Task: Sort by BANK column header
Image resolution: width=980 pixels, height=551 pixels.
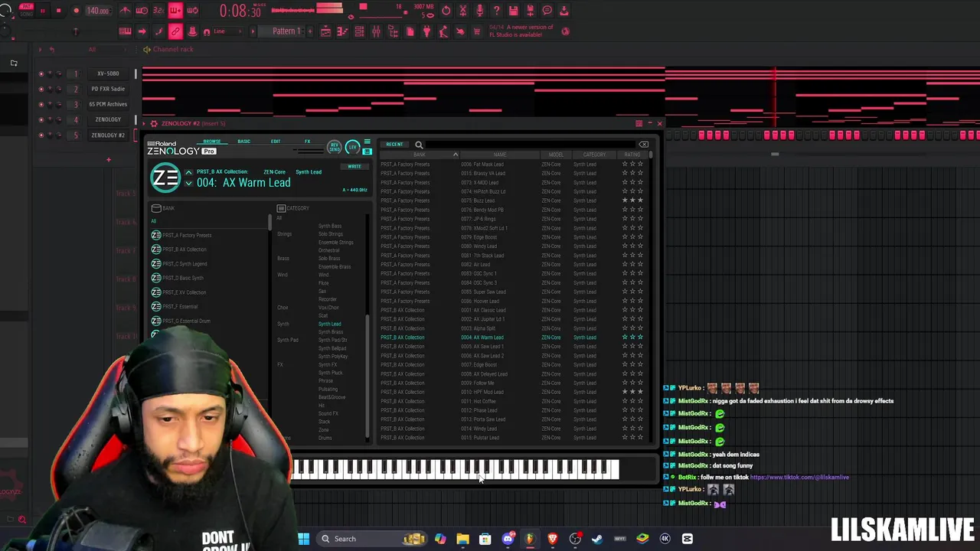Action: (419, 155)
